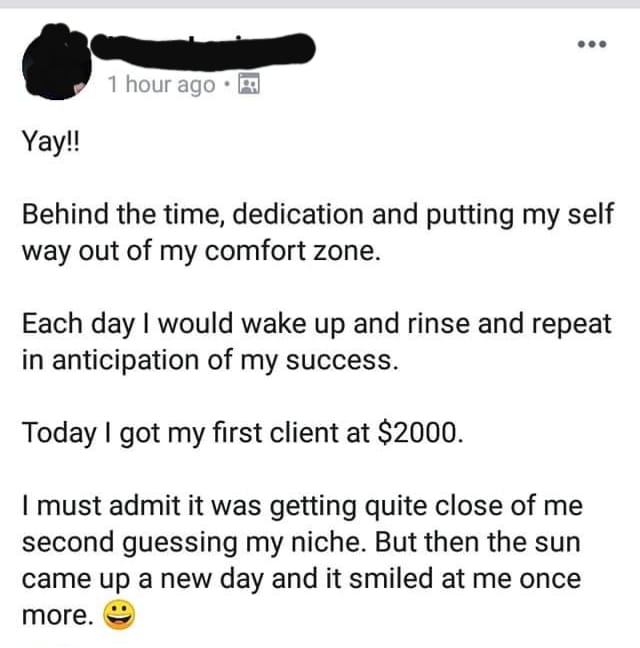Click the friends audience privacy icon
The image size is (640, 648).
pos(249,83)
